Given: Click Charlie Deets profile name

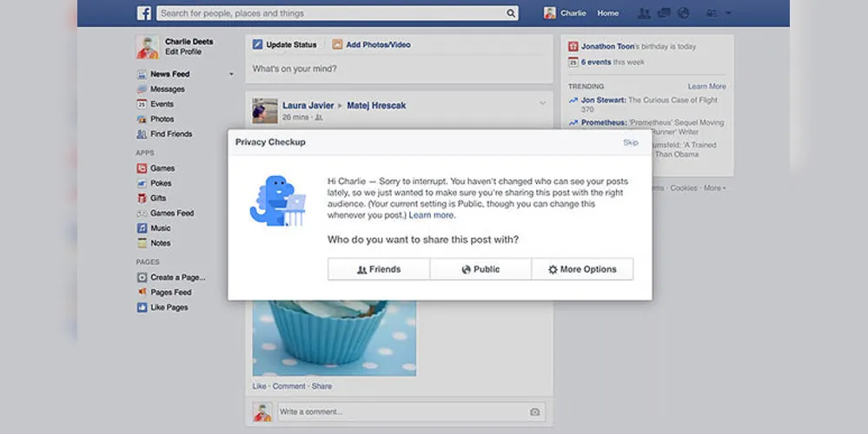Looking at the screenshot, I should [x=189, y=42].
